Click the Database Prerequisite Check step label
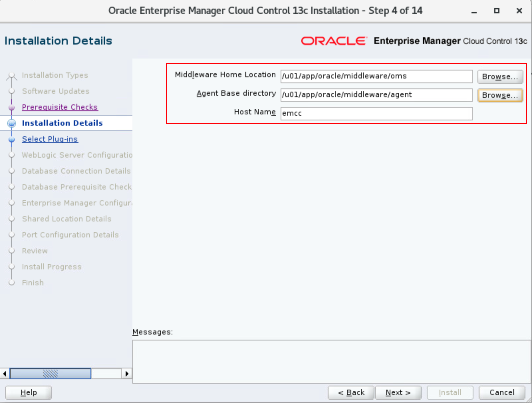This screenshot has width=532, height=403. pyautogui.click(x=77, y=187)
